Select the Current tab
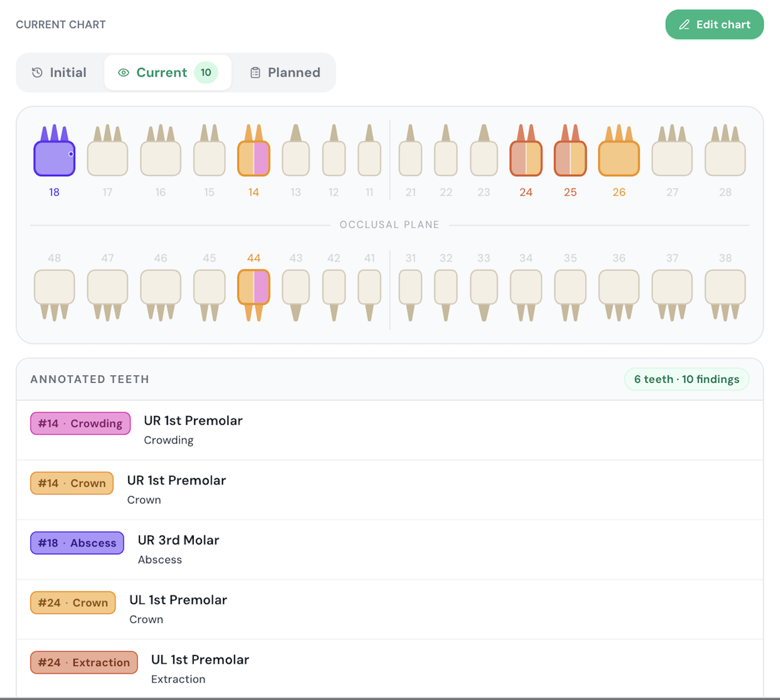 coord(168,73)
